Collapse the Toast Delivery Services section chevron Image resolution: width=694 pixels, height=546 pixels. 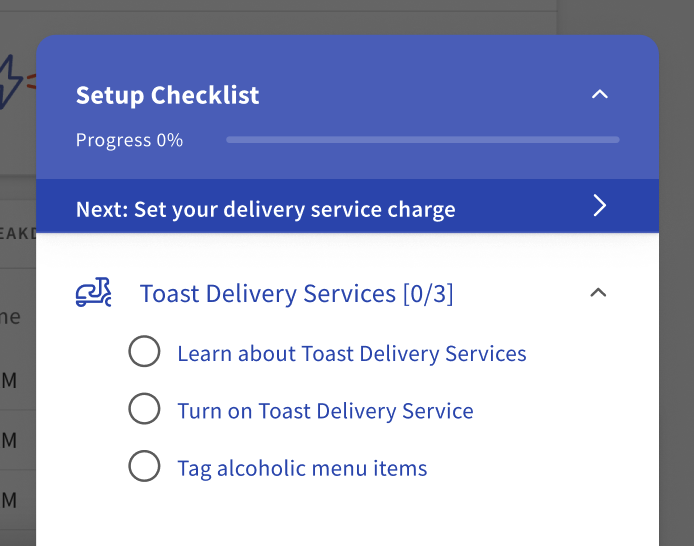598,293
